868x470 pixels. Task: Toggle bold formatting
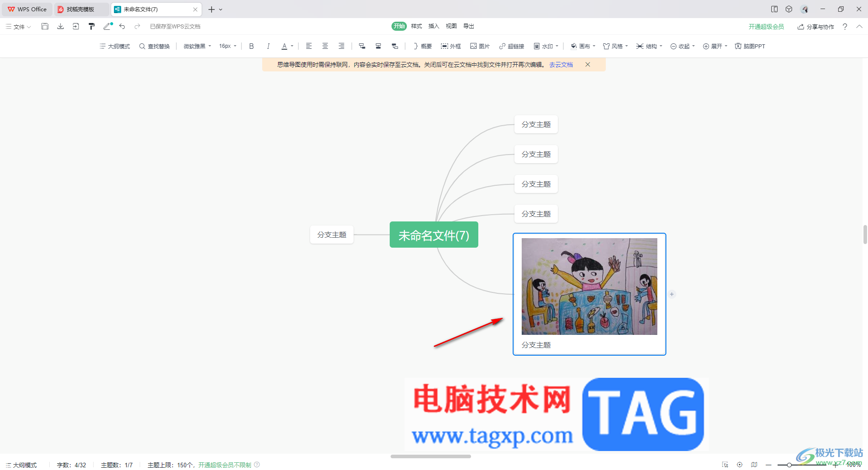pos(251,46)
